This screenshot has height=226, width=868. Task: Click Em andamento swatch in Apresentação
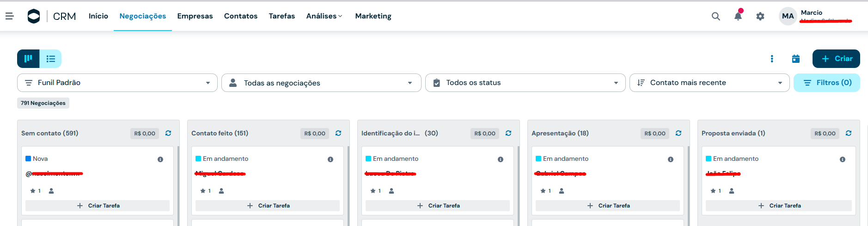tap(538, 159)
